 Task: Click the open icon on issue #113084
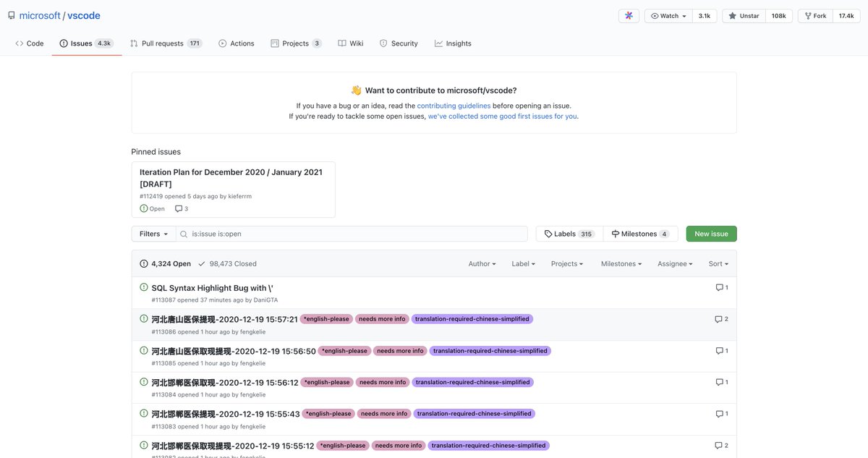[143, 382]
